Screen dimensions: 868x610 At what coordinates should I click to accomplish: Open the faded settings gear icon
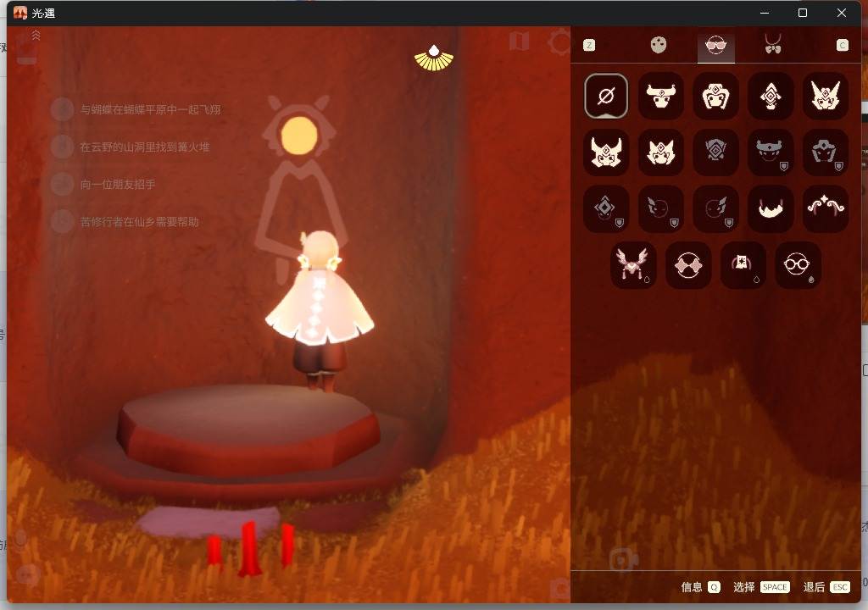tap(559, 42)
